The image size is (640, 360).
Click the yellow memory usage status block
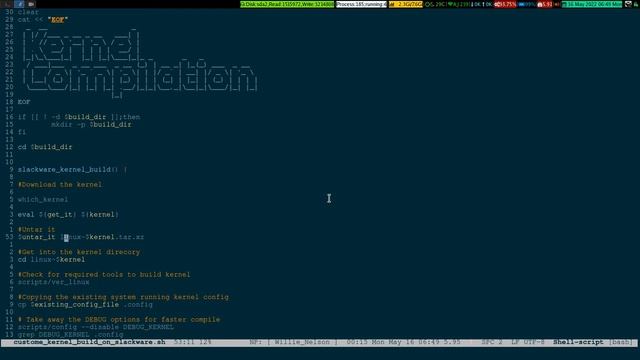[405, 4]
